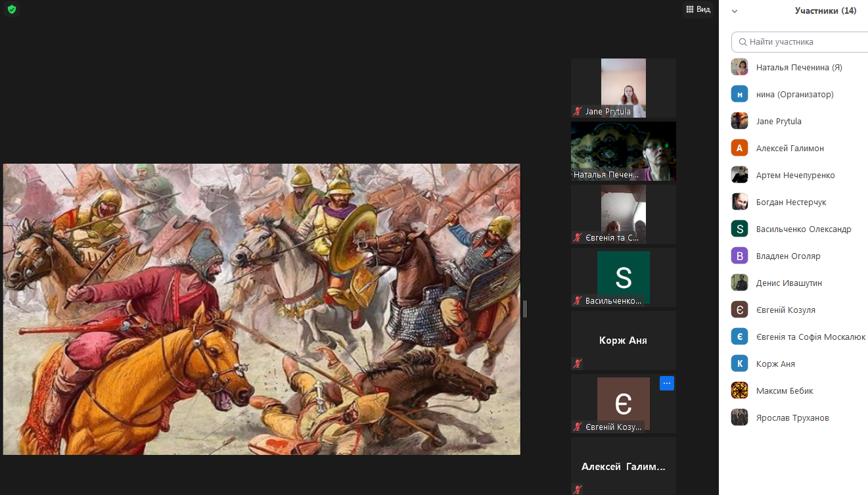Screen dimensions: 868x495
Task: Open the blue three-dots menu on Євгеній tile
Action: click(666, 383)
